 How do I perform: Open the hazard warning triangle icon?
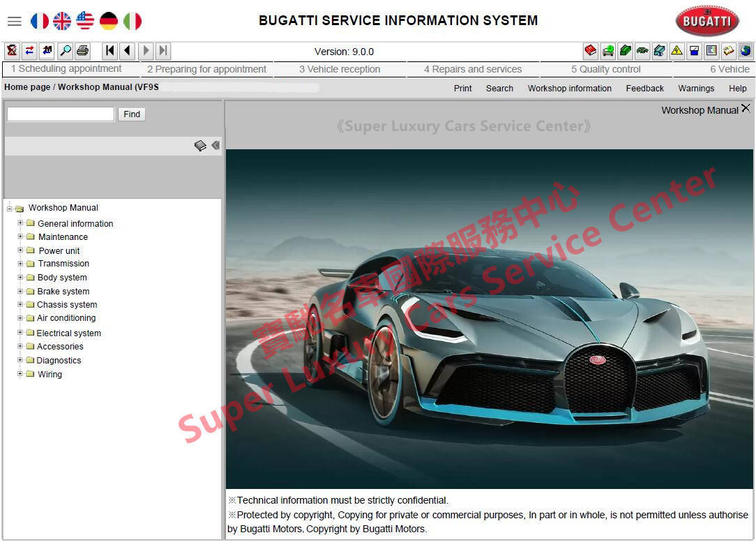point(677,50)
